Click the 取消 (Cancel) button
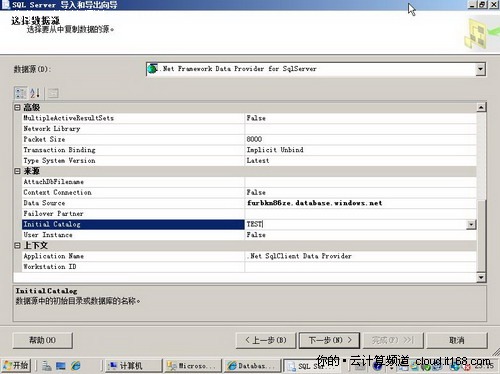The width and height of the screenshot is (500, 374). (x=457, y=340)
